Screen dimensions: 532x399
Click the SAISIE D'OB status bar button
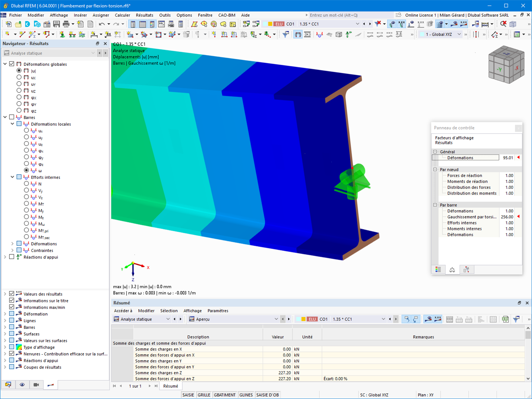click(x=268, y=395)
